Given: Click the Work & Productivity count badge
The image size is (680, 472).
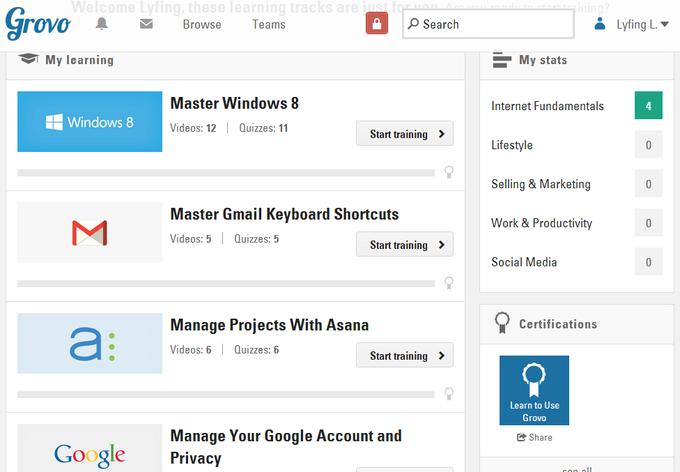Looking at the screenshot, I should (648, 223).
